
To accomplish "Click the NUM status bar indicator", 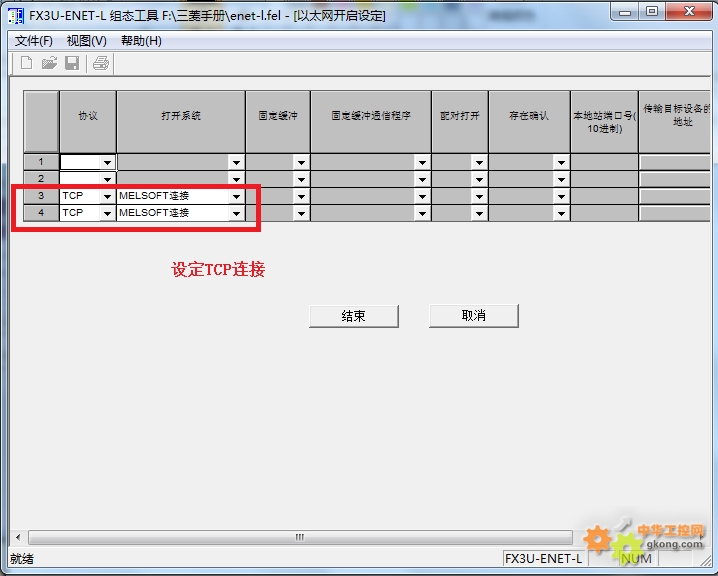I will [636, 559].
